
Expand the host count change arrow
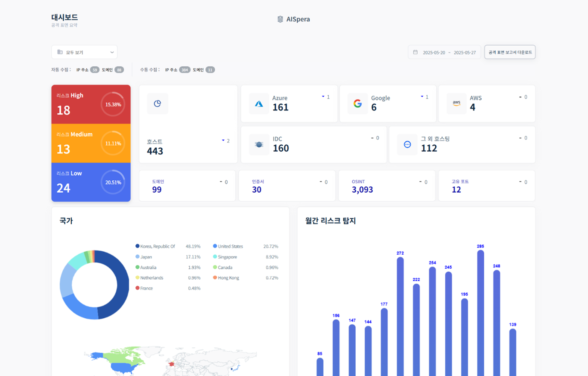pyautogui.click(x=223, y=141)
